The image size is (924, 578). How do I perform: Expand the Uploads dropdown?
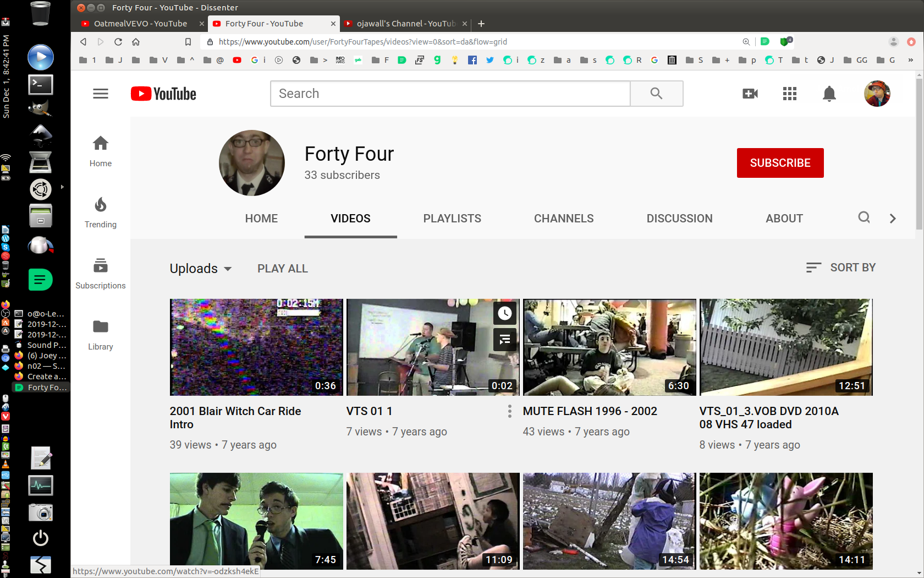201,269
